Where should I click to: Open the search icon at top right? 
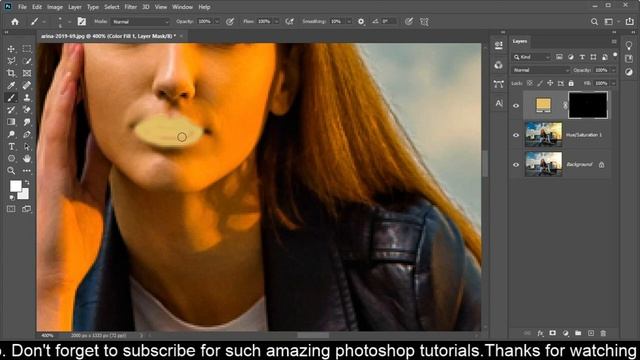[x=594, y=22]
